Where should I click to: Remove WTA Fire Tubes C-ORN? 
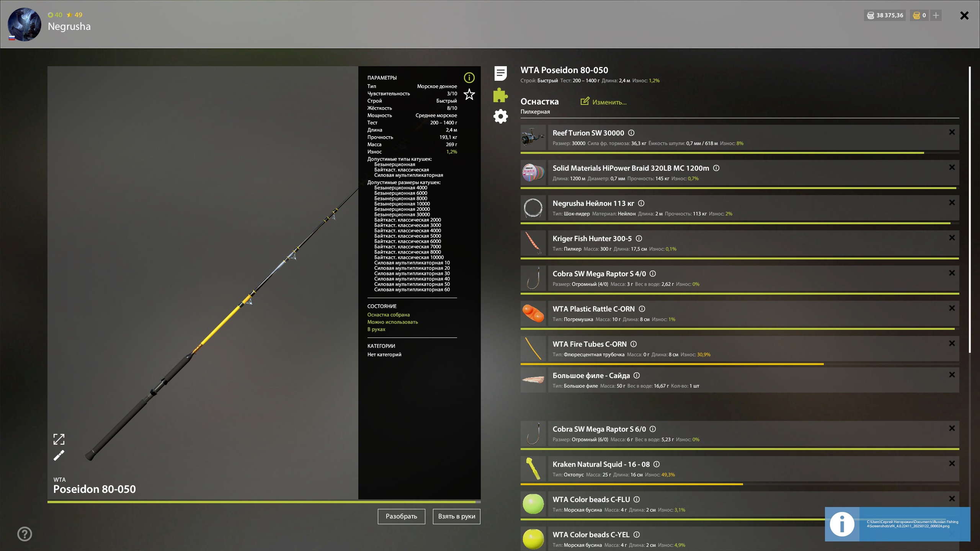click(952, 343)
